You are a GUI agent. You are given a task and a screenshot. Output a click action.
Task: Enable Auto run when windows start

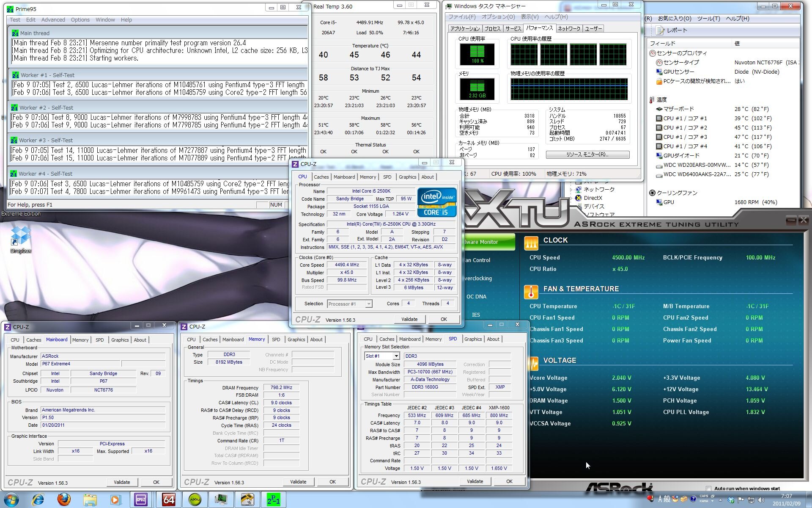[x=709, y=489]
